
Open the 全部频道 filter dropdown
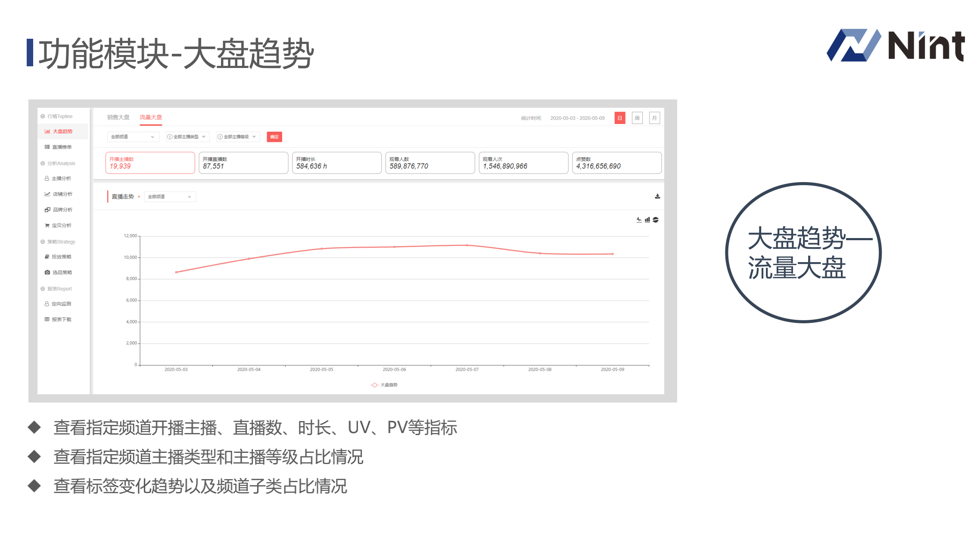click(132, 137)
